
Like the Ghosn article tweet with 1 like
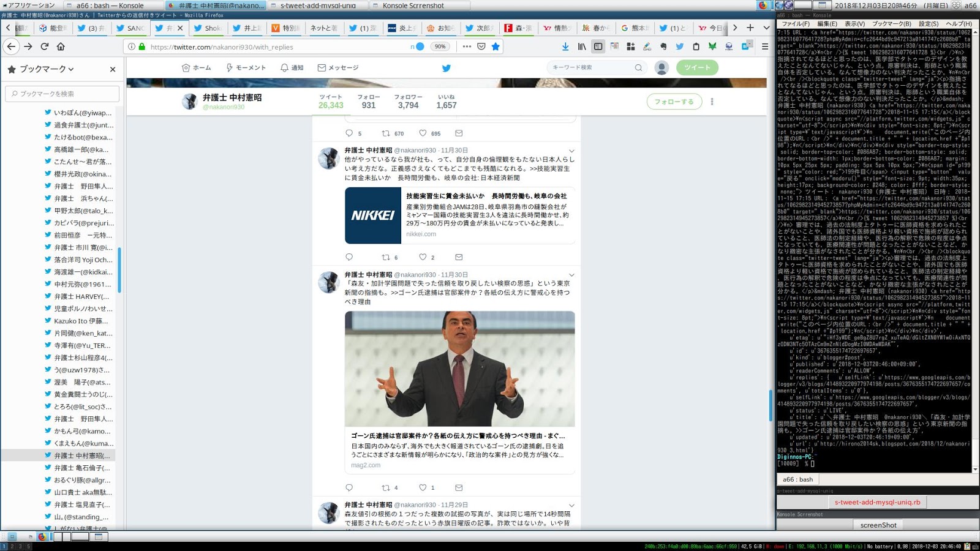[423, 487]
